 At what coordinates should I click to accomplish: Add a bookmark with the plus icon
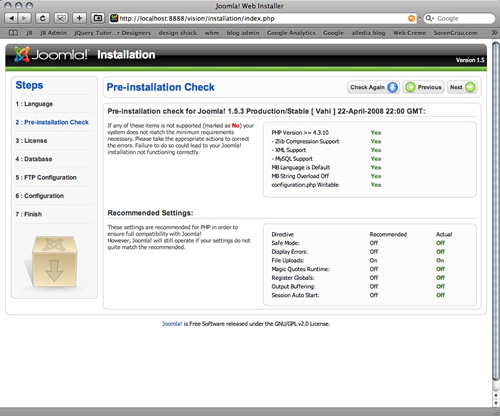pyautogui.click(x=79, y=18)
